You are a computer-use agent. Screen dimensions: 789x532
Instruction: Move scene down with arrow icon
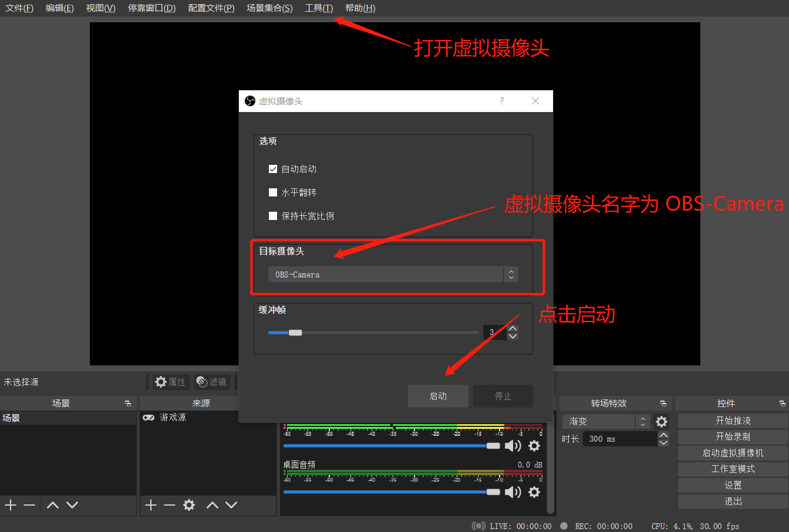(72, 505)
